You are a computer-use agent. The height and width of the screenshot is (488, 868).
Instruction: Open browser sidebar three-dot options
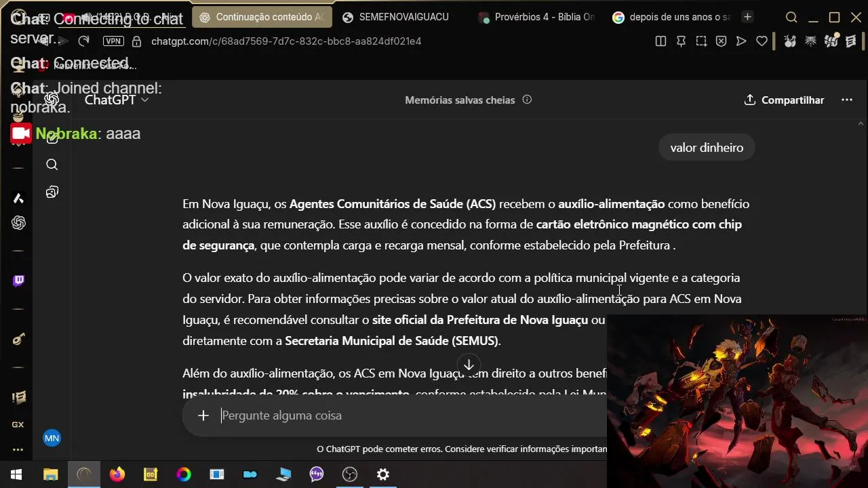pyautogui.click(x=18, y=449)
